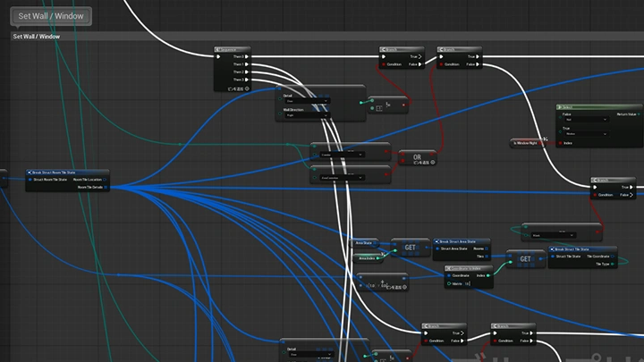The image size is (644, 362).
Task: Click the Sequence node exec input pin
Action: coord(218,56)
